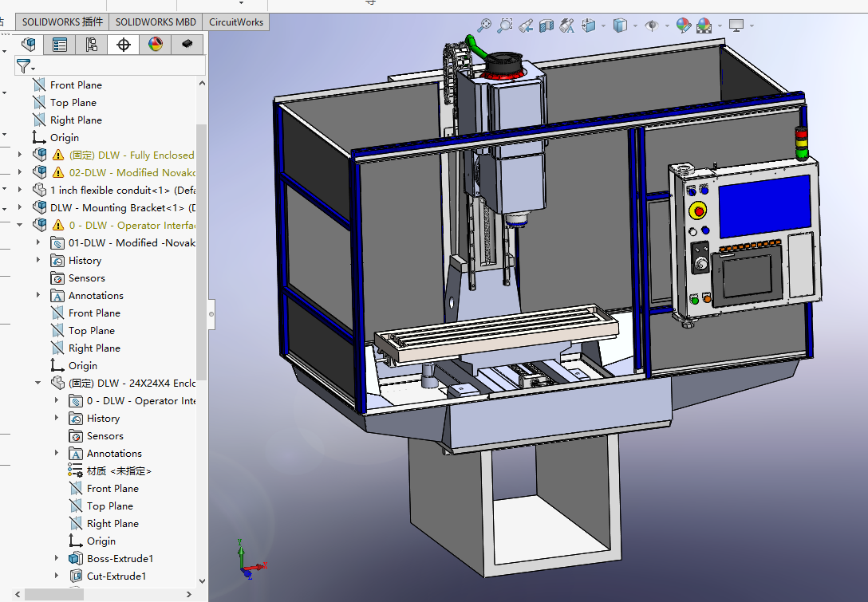Click the warning icon on DLW - Fully Enclosed
Viewport: 868px width, 602px height.
pyautogui.click(x=58, y=155)
